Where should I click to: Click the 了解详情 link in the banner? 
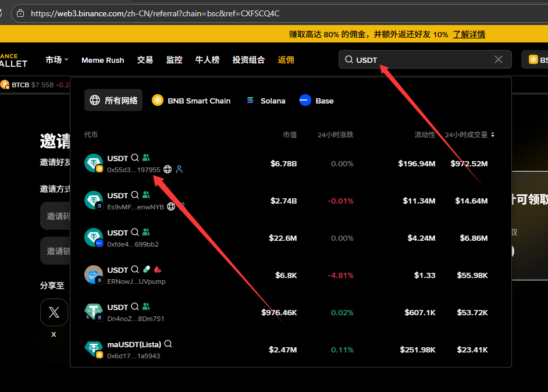pos(469,34)
